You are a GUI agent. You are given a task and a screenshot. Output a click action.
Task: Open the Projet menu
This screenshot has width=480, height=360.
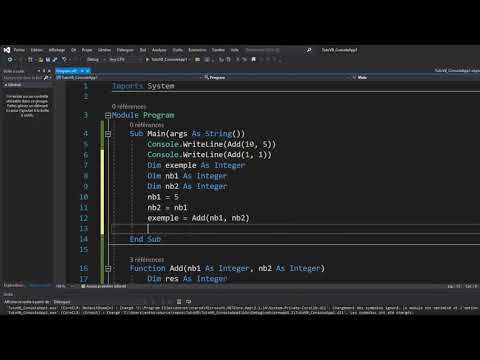pos(87,50)
